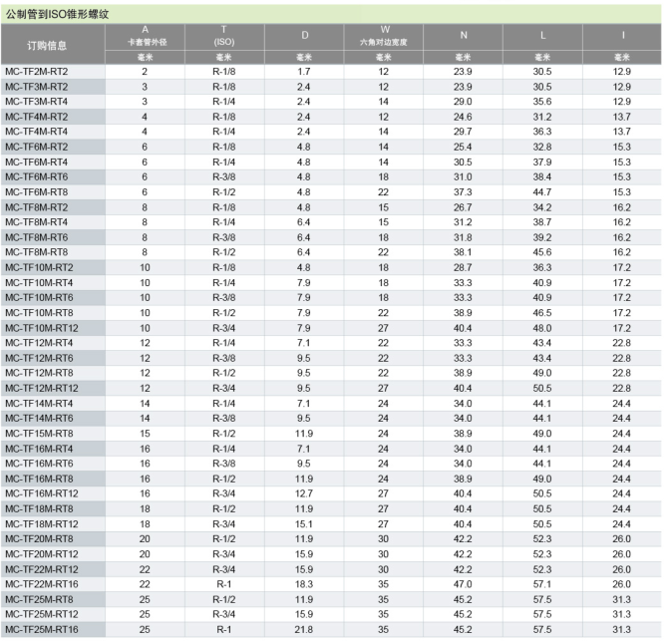Select part number MC-TF3M-RT2
Screen dimensions: 671x644
click(x=37, y=87)
